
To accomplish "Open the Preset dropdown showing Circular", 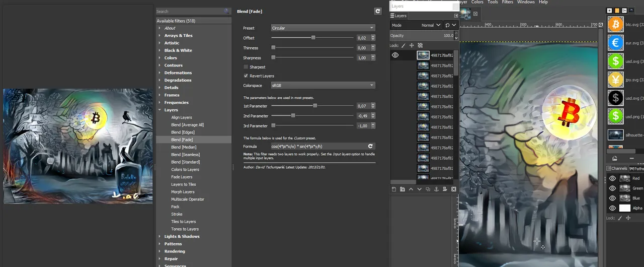I will point(323,28).
